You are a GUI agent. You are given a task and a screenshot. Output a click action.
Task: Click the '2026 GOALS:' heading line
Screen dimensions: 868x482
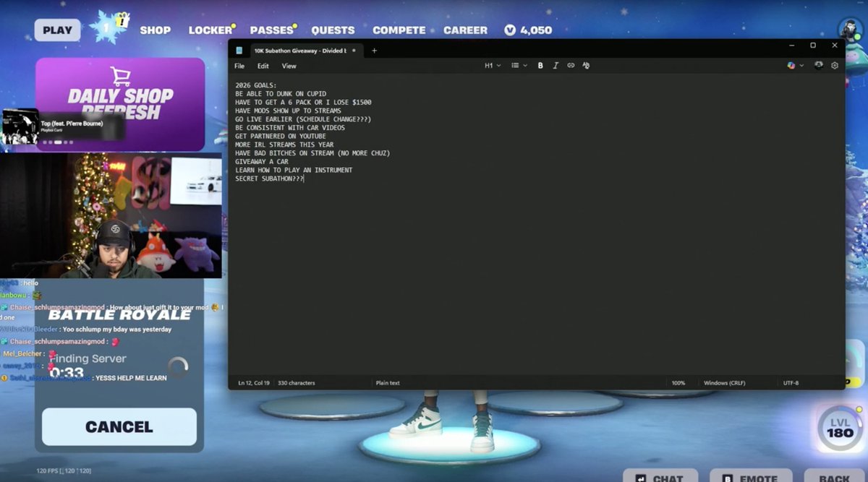(x=256, y=85)
